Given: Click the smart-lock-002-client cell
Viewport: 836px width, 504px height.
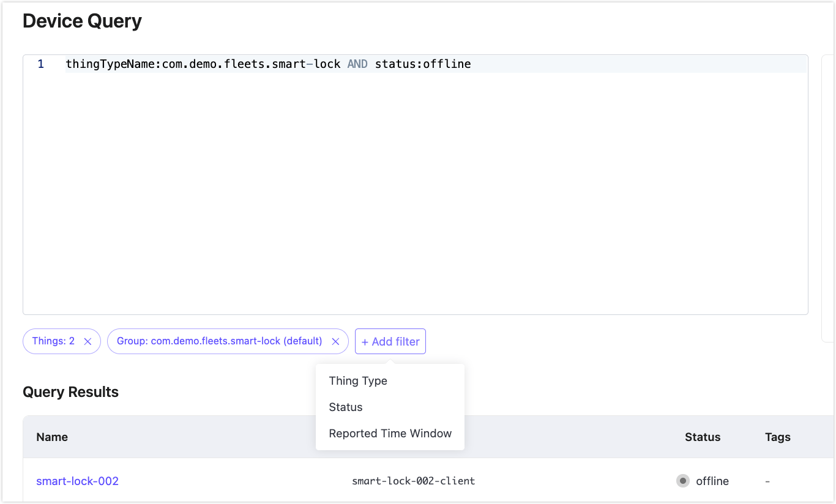Looking at the screenshot, I should pyautogui.click(x=414, y=481).
